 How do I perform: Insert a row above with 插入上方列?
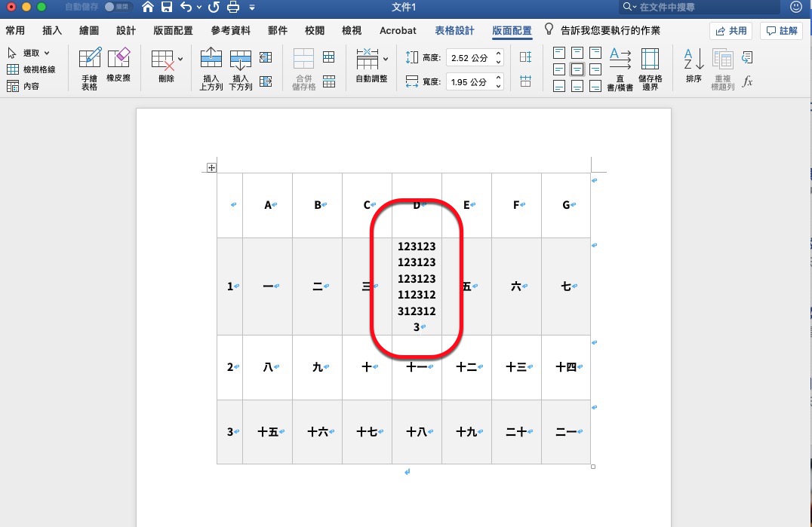[210, 67]
